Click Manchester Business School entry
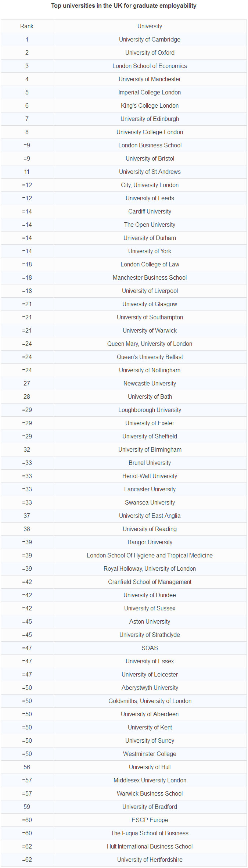 150,278
